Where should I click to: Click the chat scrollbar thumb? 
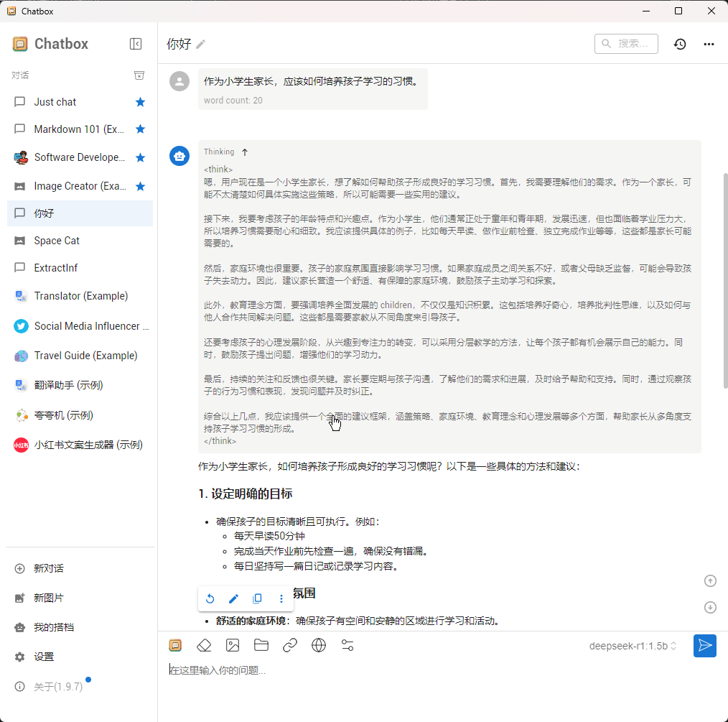725,281
